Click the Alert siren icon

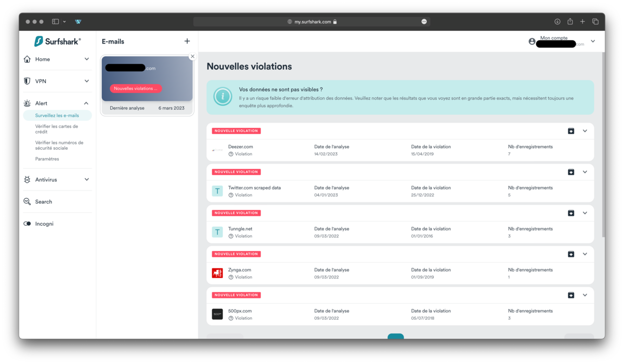(28, 103)
